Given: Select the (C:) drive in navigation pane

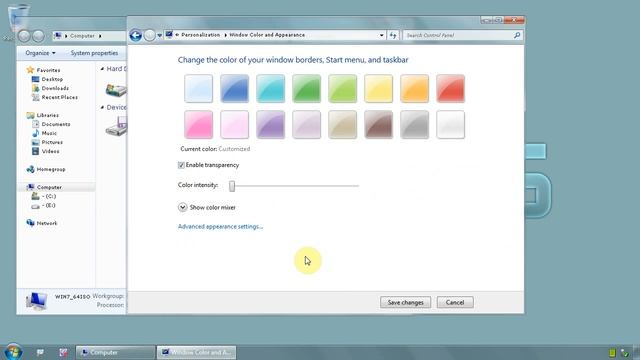Looking at the screenshot, I should coord(49,196).
